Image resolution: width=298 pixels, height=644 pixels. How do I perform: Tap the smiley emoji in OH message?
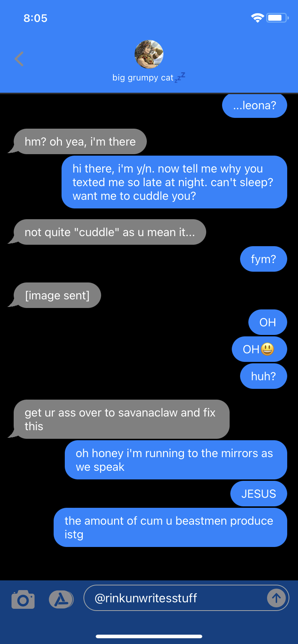click(267, 349)
